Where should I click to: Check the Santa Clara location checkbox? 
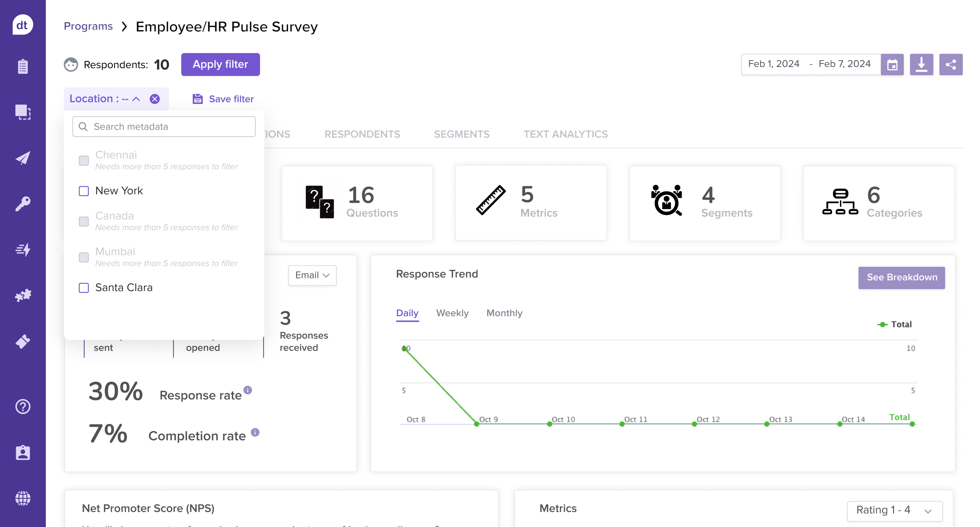point(84,288)
